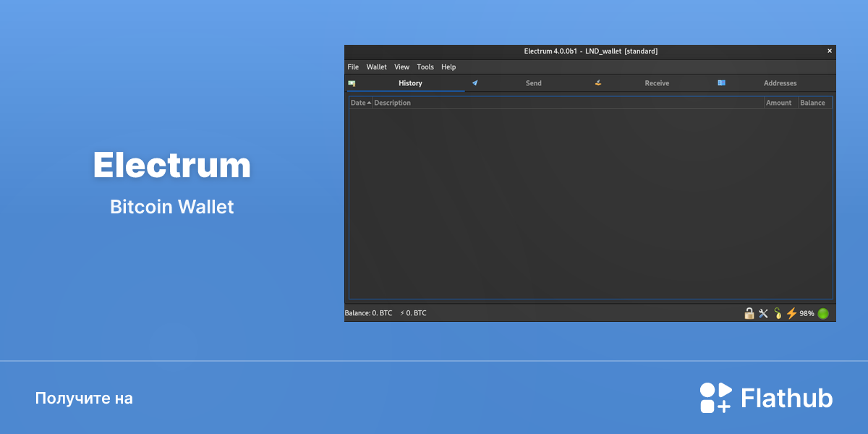Viewport: 868px width, 434px height.
Task: Switch to the History tab
Action: point(406,83)
